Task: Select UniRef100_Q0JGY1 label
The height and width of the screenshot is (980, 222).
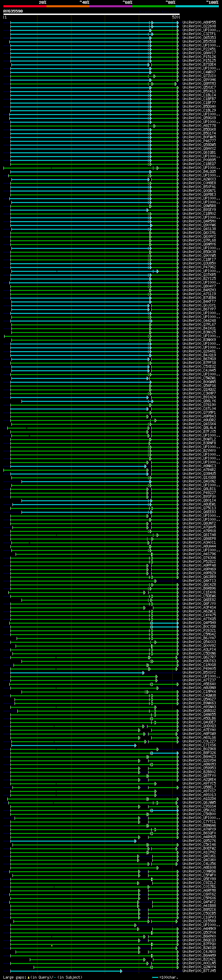Action: (x=199, y=306)
